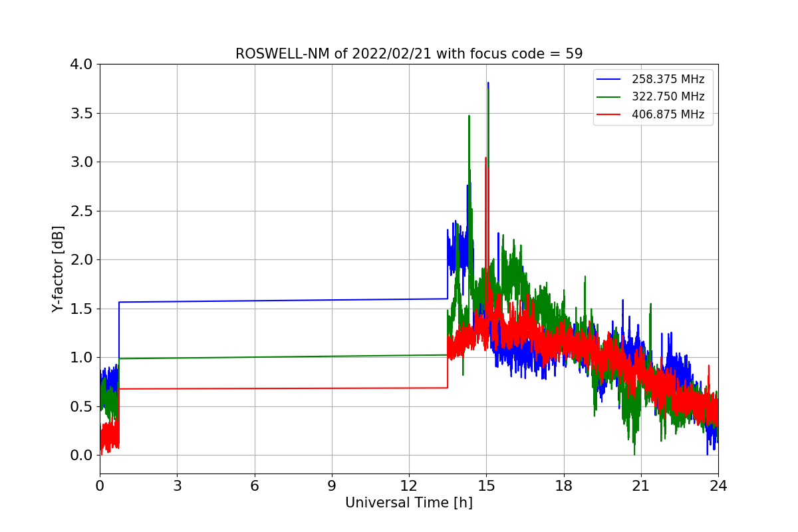This screenshot has height=532, width=798.
Task: Click the y-axis tick label 1.5
Action: pos(82,309)
